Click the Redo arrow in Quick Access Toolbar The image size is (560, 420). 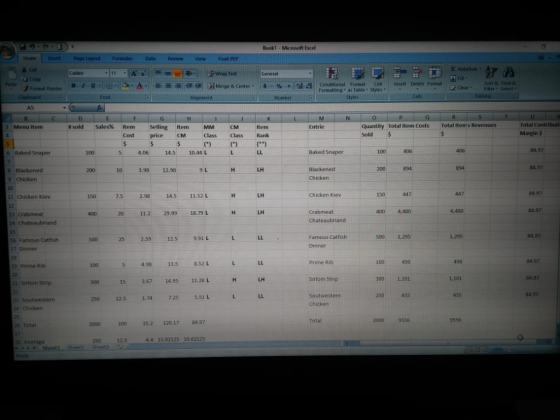pyautogui.click(x=46, y=47)
